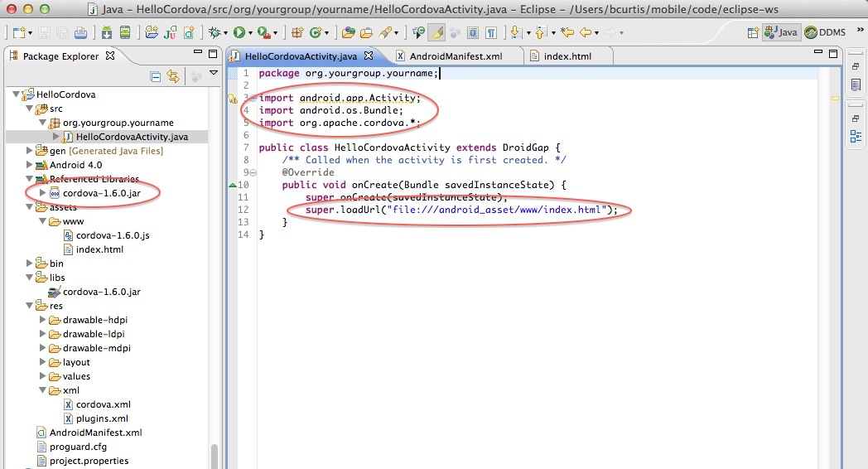The height and width of the screenshot is (469, 868).
Task: Switch to the index.html editor tab
Action: (x=567, y=56)
